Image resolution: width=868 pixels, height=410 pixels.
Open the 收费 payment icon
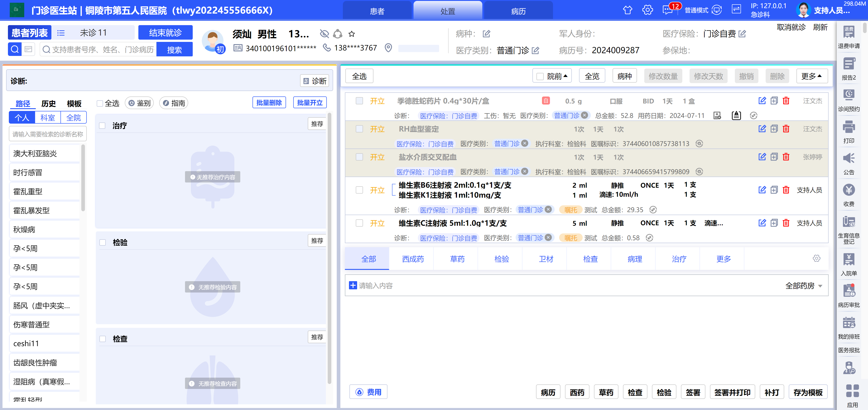coord(849,195)
